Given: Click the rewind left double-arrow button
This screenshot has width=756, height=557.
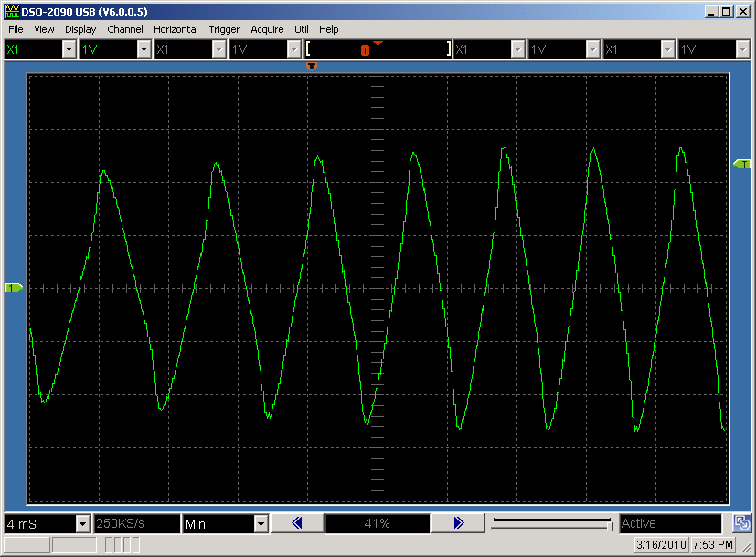Looking at the screenshot, I should click(297, 523).
